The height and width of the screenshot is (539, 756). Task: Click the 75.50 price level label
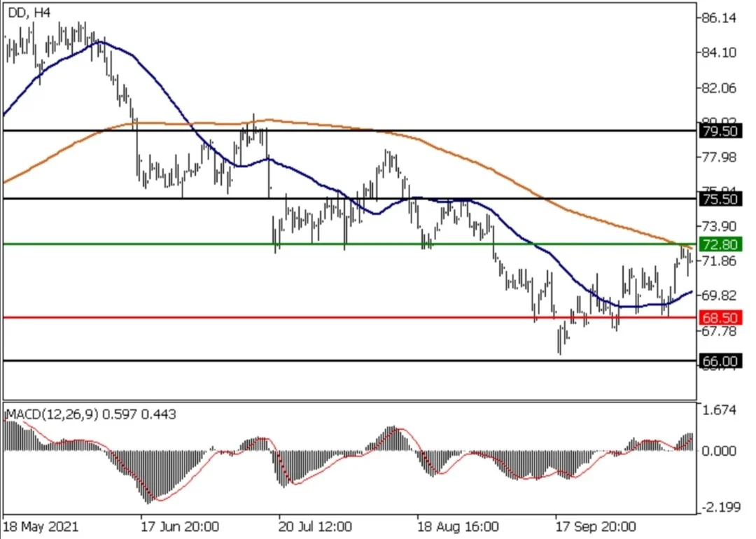click(x=720, y=199)
